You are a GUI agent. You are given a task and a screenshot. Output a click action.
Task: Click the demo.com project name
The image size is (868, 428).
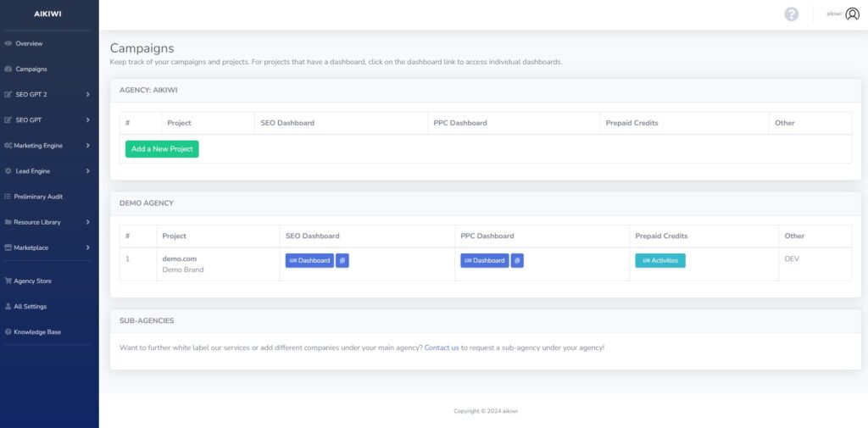[180, 258]
